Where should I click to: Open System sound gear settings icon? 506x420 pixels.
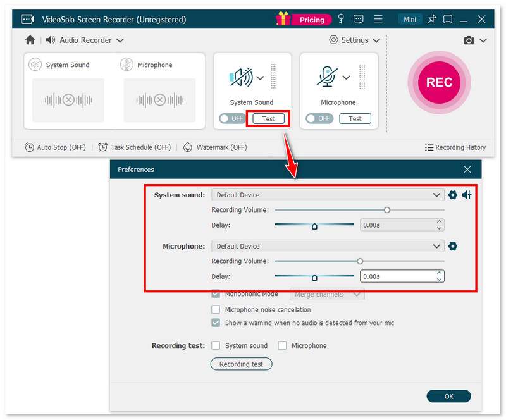(453, 195)
